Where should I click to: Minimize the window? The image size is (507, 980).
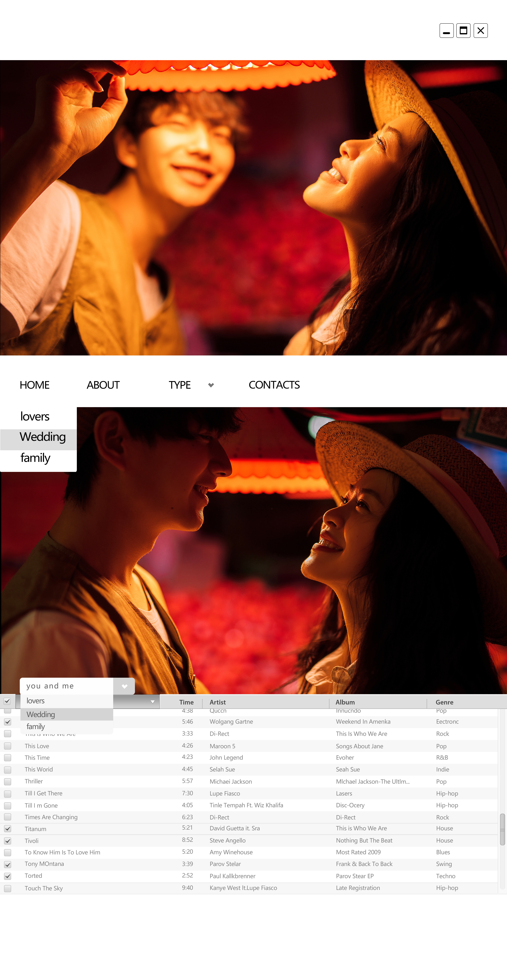click(x=447, y=31)
